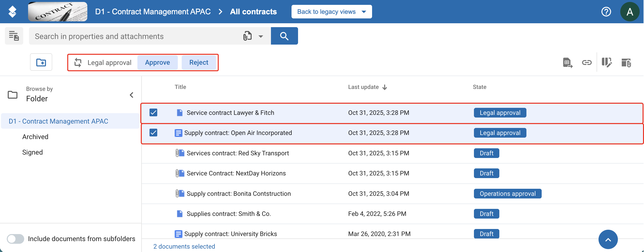Click the magnifier search button

tap(284, 36)
